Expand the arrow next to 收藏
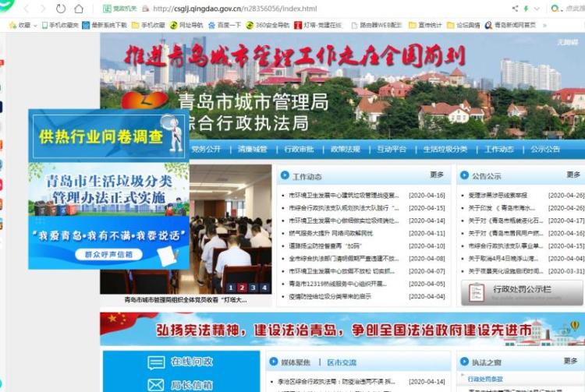 [35, 26]
